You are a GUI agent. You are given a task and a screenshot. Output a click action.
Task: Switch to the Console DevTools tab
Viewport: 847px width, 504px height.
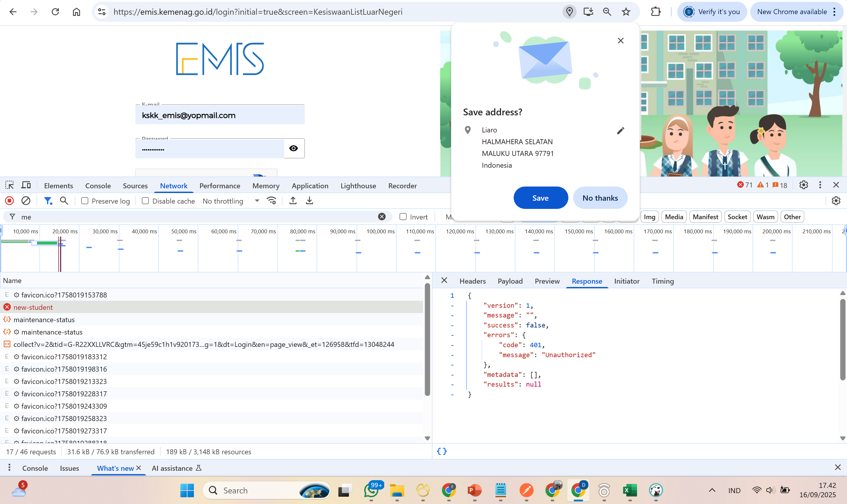point(98,186)
